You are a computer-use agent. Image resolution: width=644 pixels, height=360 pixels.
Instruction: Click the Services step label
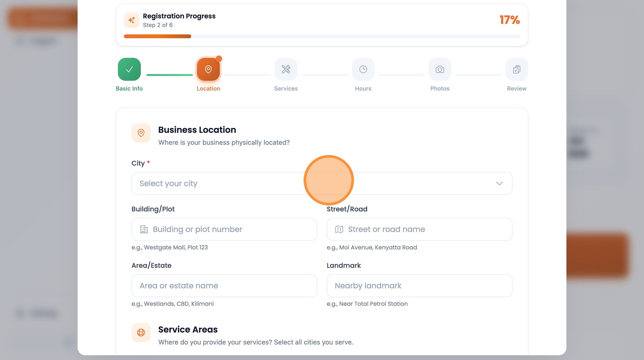tap(286, 89)
